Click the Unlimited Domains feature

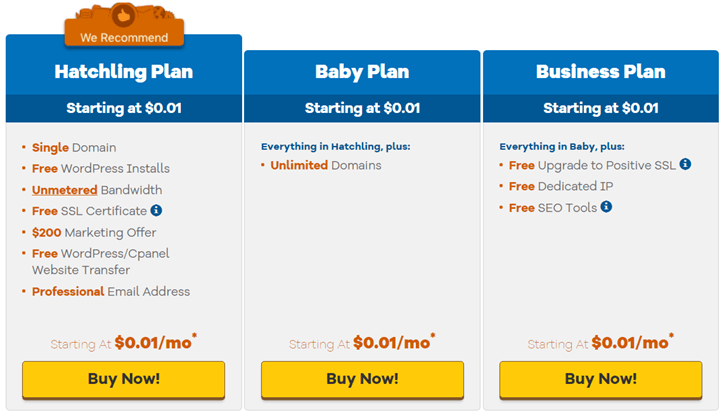coord(326,165)
